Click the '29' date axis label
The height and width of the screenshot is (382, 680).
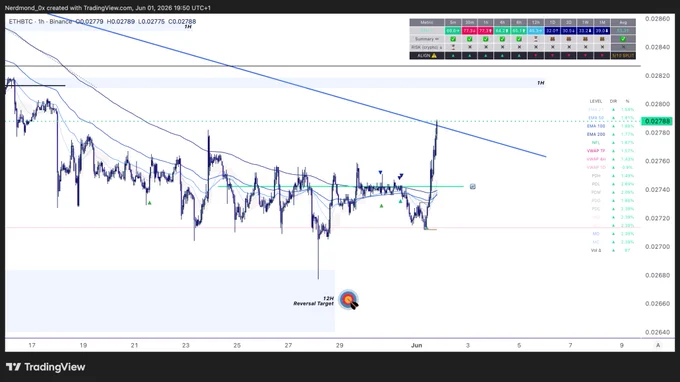340,345
